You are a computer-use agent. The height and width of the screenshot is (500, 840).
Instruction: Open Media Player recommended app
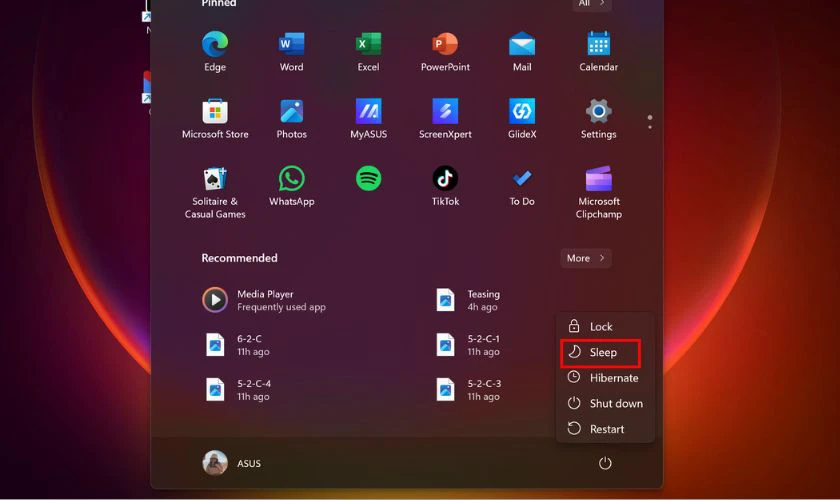(264, 300)
